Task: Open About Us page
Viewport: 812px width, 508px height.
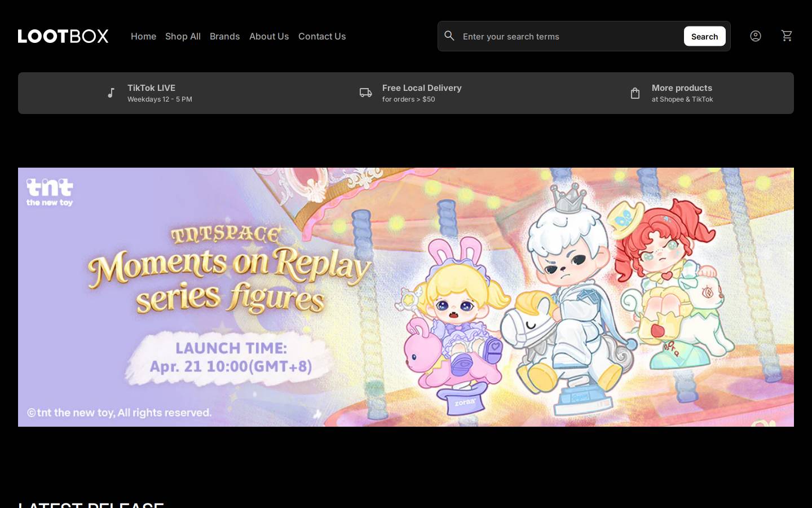Action: tap(269, 36)
